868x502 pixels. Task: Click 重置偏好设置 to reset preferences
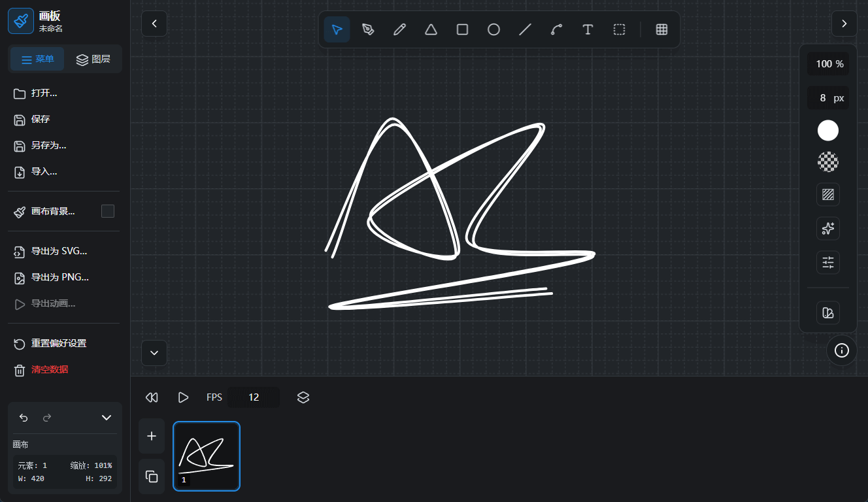coord(58,343)
